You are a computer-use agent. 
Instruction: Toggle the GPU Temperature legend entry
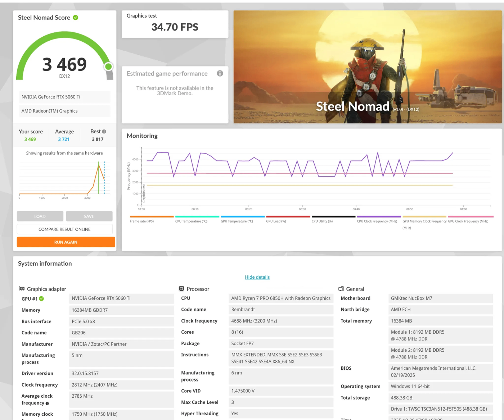click(x=243, y=219)
